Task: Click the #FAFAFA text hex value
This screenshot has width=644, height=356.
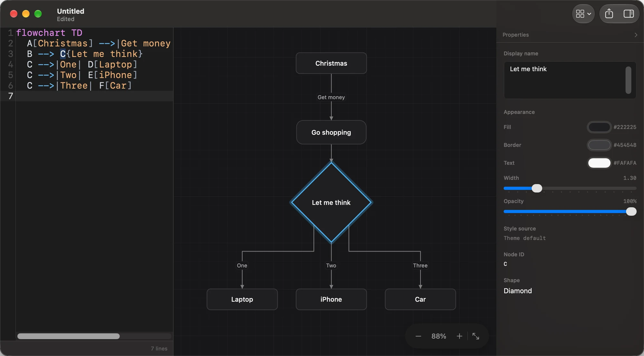Action: coord(625,163)
